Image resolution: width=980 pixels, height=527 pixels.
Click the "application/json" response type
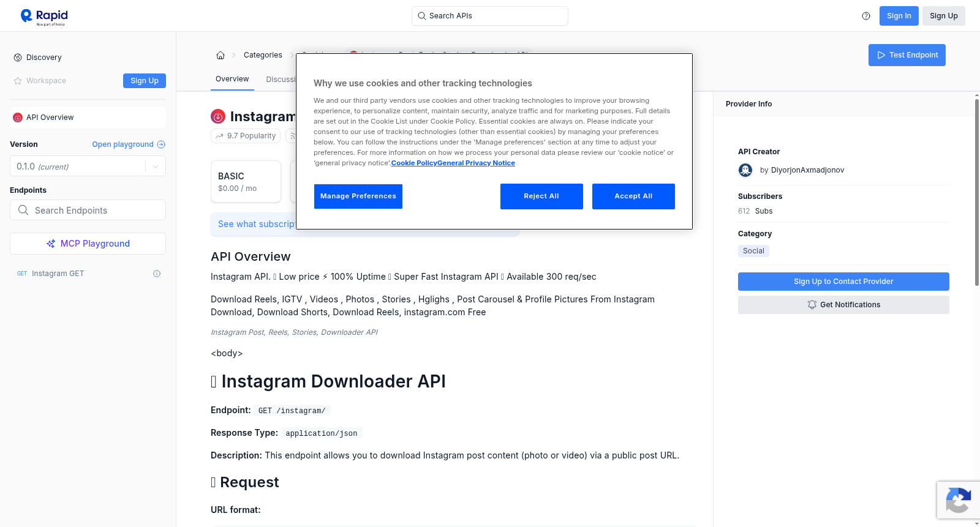tap(322, 433)
